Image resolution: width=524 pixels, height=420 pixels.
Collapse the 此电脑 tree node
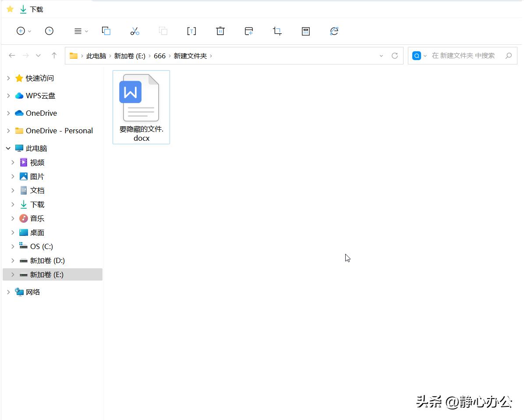click(8, 148)
